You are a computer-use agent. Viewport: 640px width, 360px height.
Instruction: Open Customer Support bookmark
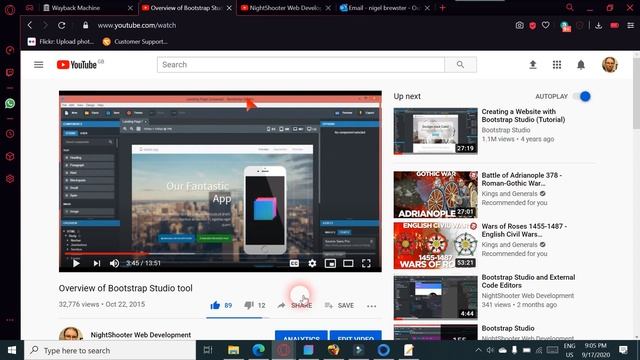tap(135, 42)
